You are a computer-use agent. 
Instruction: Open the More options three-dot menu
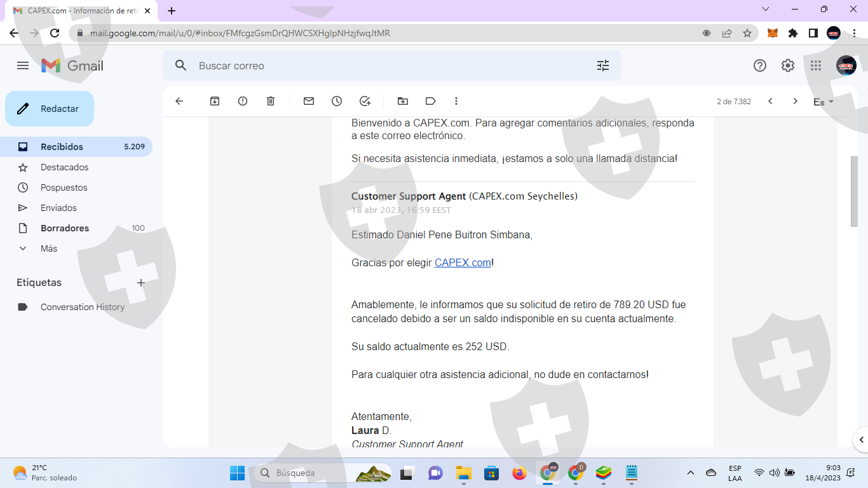[x=456, y=101]
